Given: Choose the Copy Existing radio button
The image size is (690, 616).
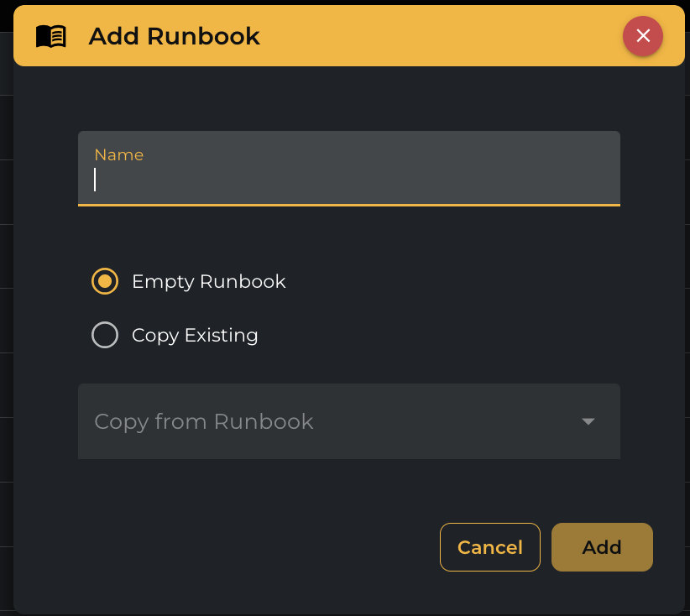Looking at the screenshot, I should pyautogui.click(x=105, y=336).
